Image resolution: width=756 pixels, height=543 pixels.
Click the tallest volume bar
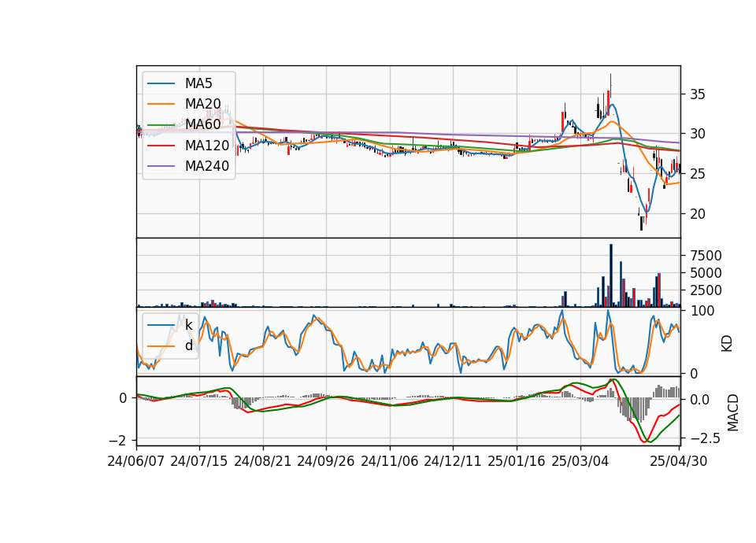611,275
